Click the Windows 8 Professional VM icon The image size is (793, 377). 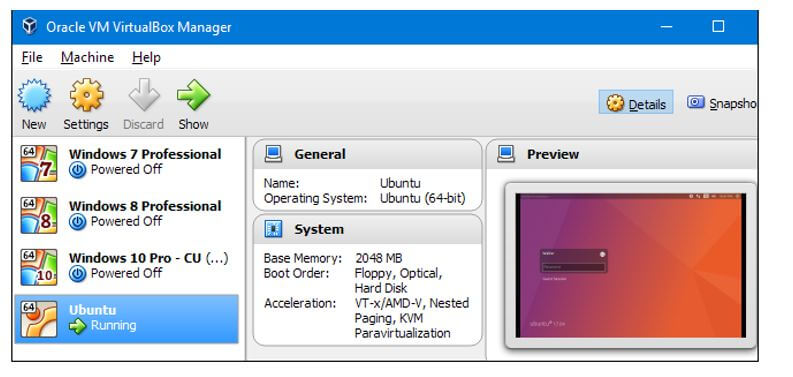(39, 215)
